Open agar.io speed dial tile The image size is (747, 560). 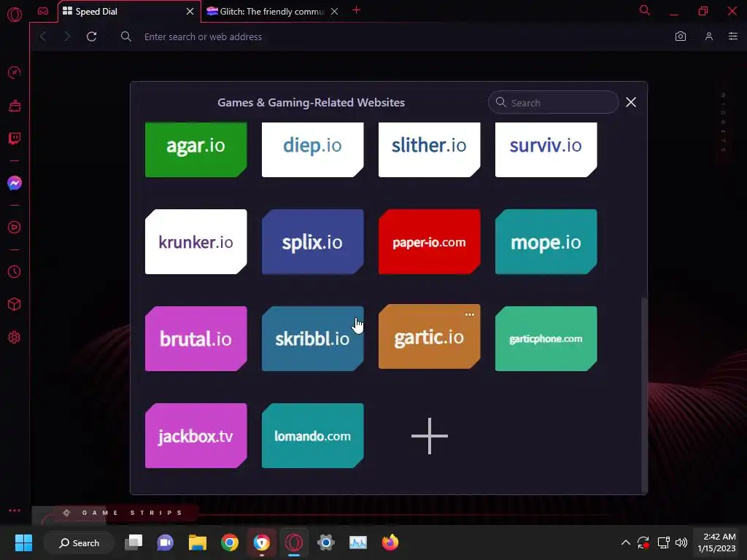pos(196,149)
